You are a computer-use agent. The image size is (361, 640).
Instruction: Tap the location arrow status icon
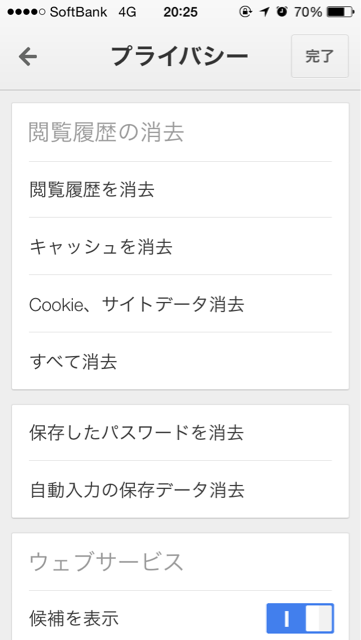(x=265, y=12)
